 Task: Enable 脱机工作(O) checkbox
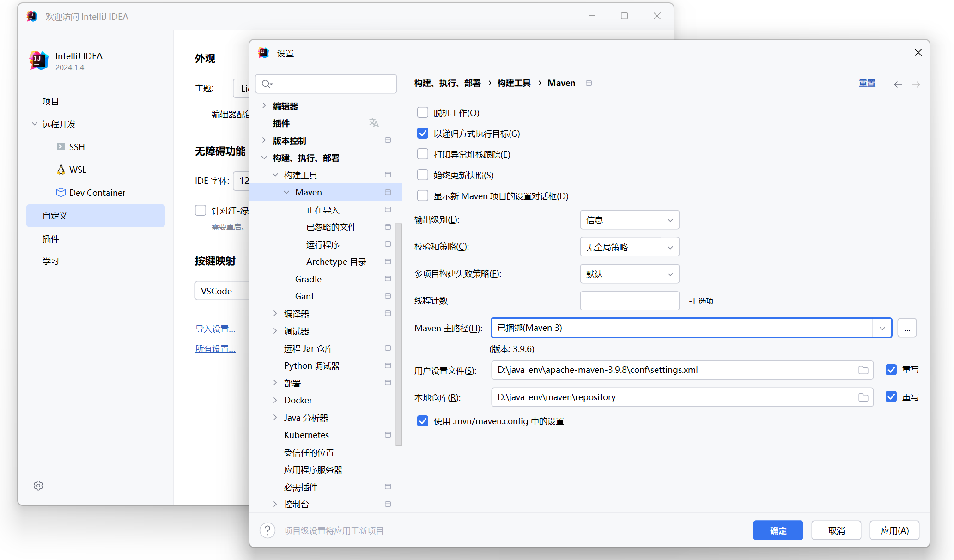click(422, 113)
